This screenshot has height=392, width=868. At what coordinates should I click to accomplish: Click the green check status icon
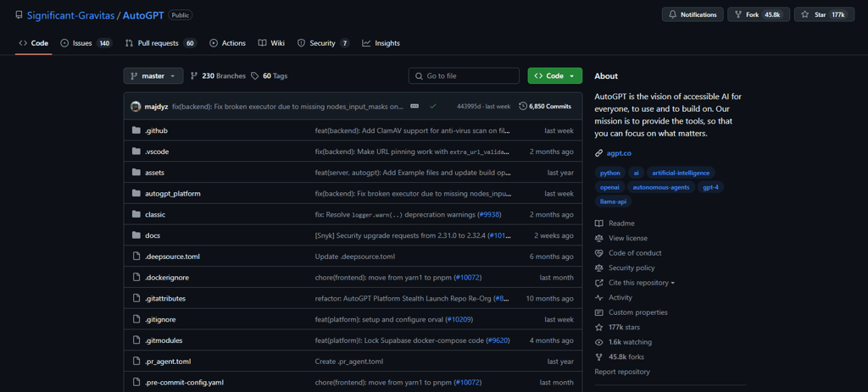pyautogui.click(x=433, y=106)
